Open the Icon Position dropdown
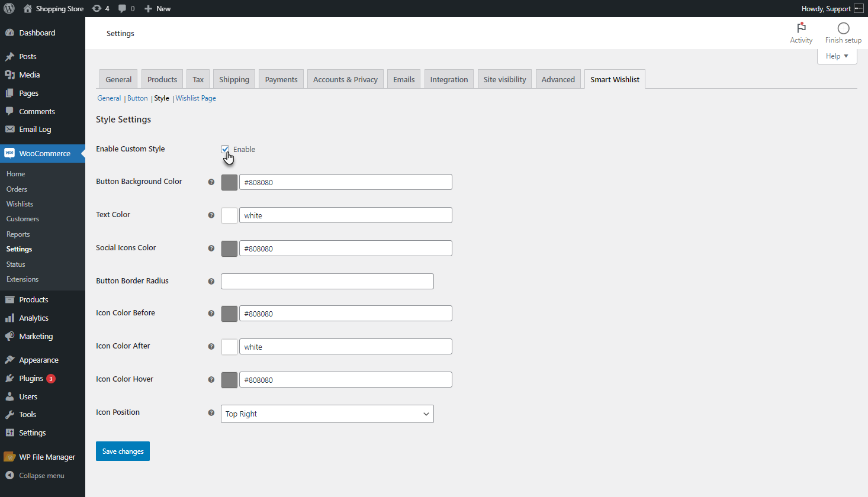 point(327,414)
